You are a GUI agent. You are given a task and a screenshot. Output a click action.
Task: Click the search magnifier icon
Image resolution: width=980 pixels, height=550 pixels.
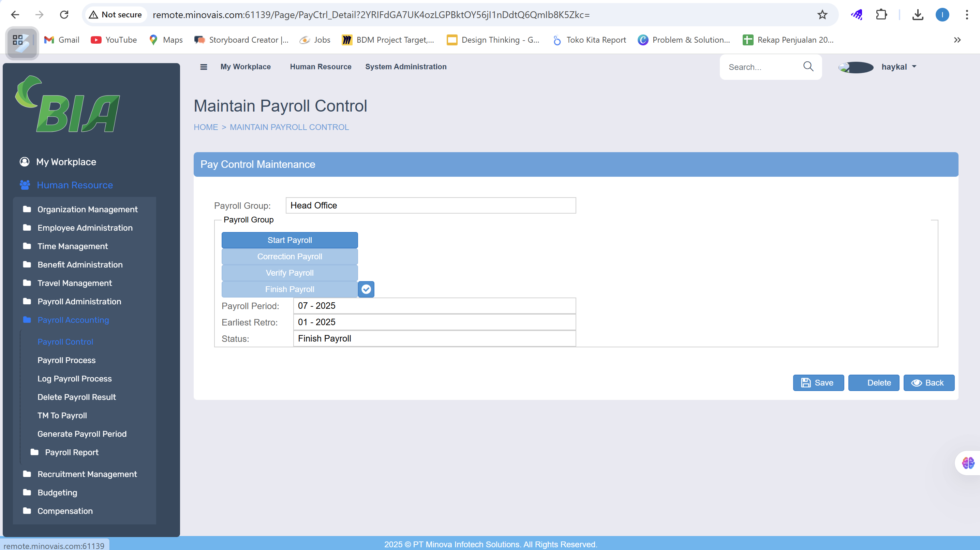point(808,67)
